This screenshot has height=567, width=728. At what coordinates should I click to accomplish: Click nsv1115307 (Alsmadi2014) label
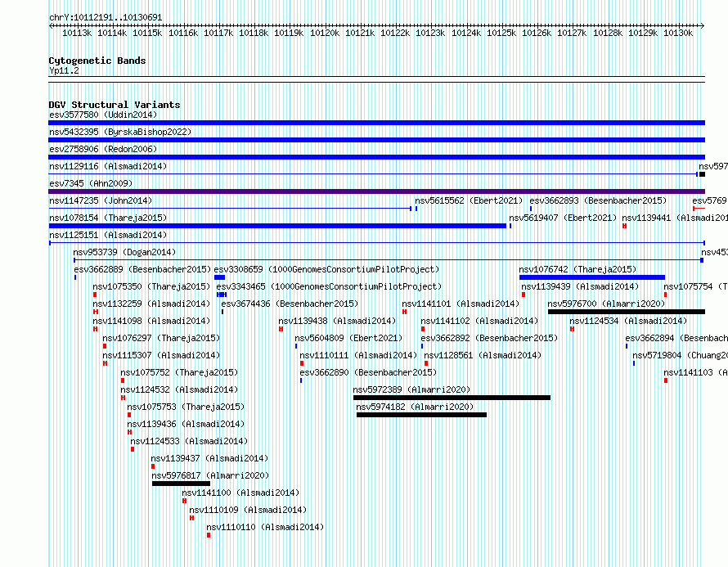pos(161,355)
